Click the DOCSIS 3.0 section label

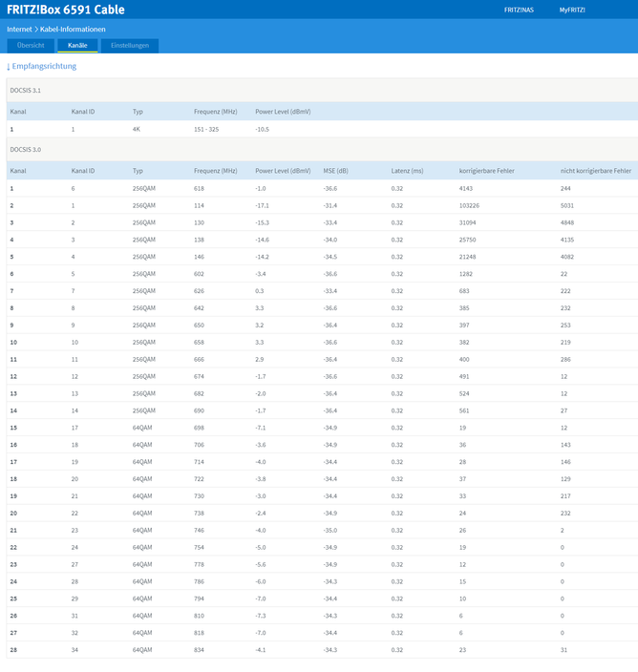click(25, 150)
